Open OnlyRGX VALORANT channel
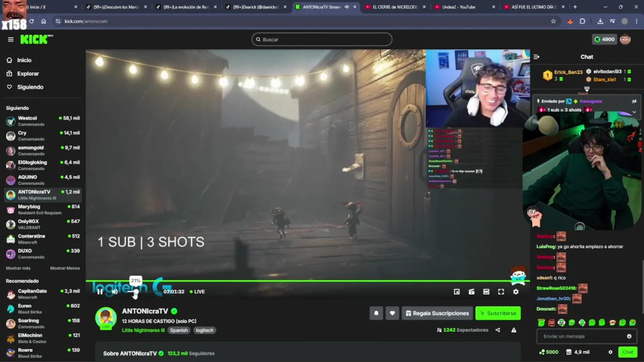The width and height of the screenshot is (644, 362). pyautogui.click(x=43, y=224)
